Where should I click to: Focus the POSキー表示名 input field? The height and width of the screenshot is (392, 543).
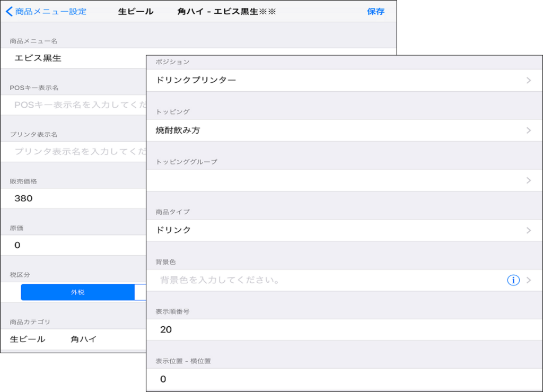pyautogui.click(x=73, y=105)
